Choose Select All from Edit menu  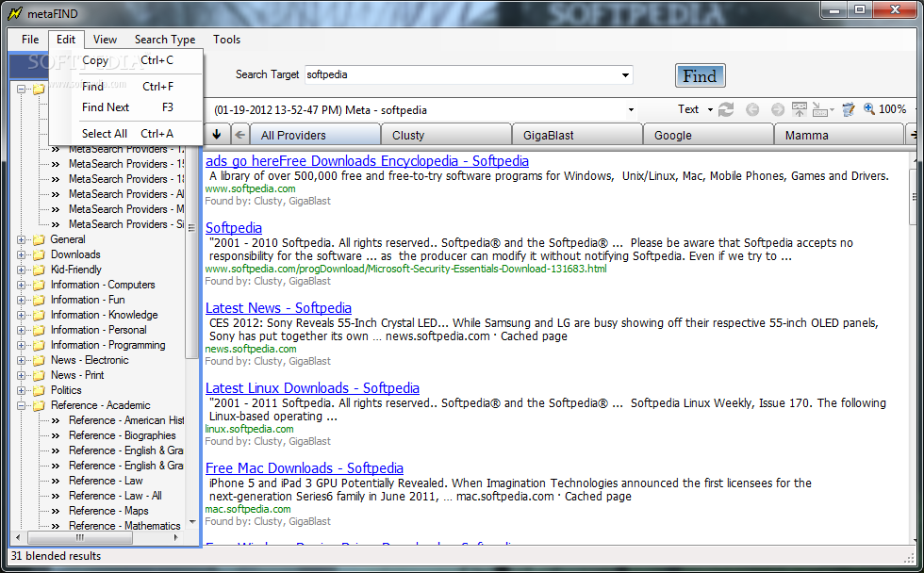tap(126, 134)
